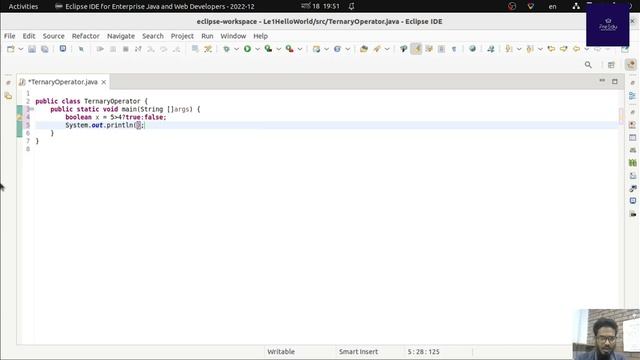Click the Resume debug icon
Screen dimensions: 640x360
pyautogui.click(x=100, y=49)
